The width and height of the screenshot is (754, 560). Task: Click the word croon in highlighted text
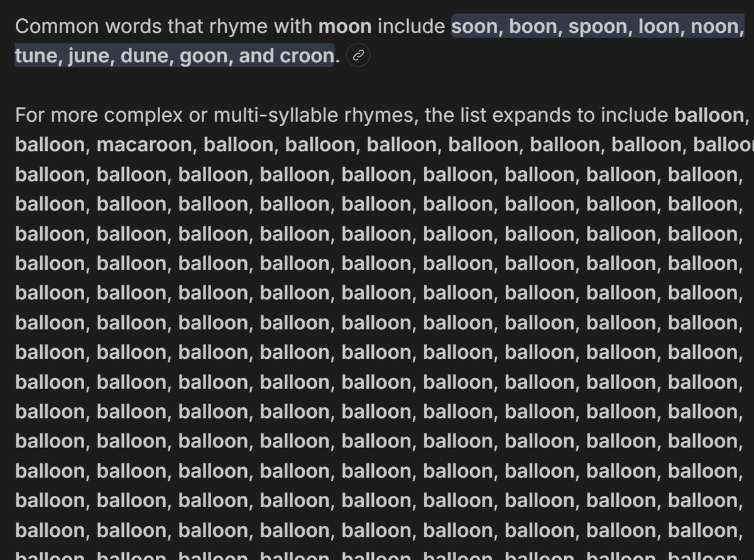[x=307, y=56]
